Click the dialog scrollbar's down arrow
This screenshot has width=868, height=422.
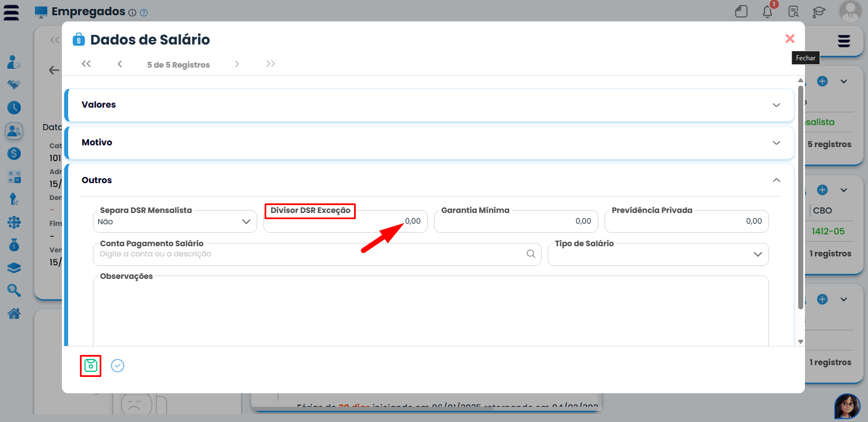tap(801, 341)
